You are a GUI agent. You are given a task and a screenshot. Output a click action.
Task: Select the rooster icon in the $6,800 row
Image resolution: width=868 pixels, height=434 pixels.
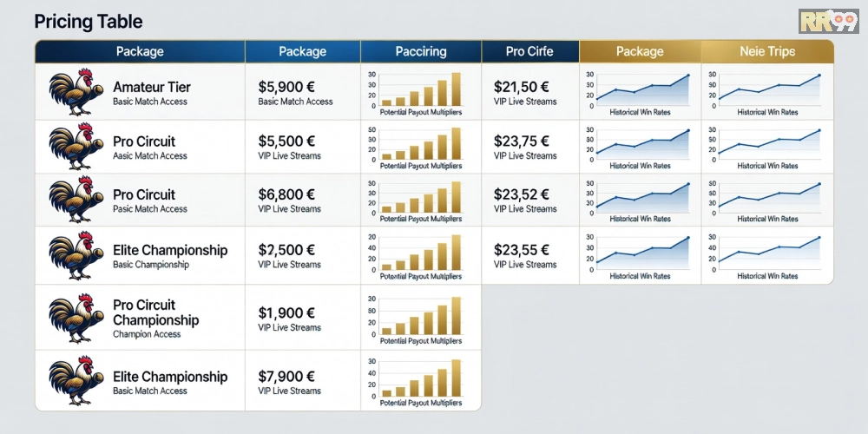point(72,200)
